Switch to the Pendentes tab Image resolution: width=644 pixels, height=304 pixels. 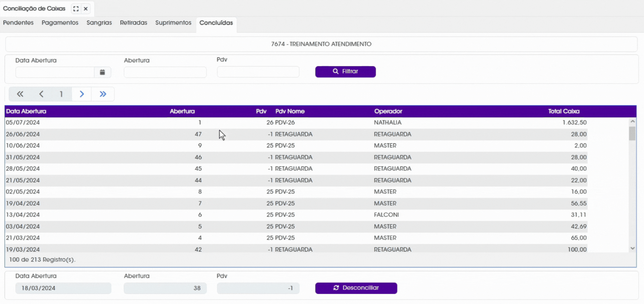click(18, 23)
